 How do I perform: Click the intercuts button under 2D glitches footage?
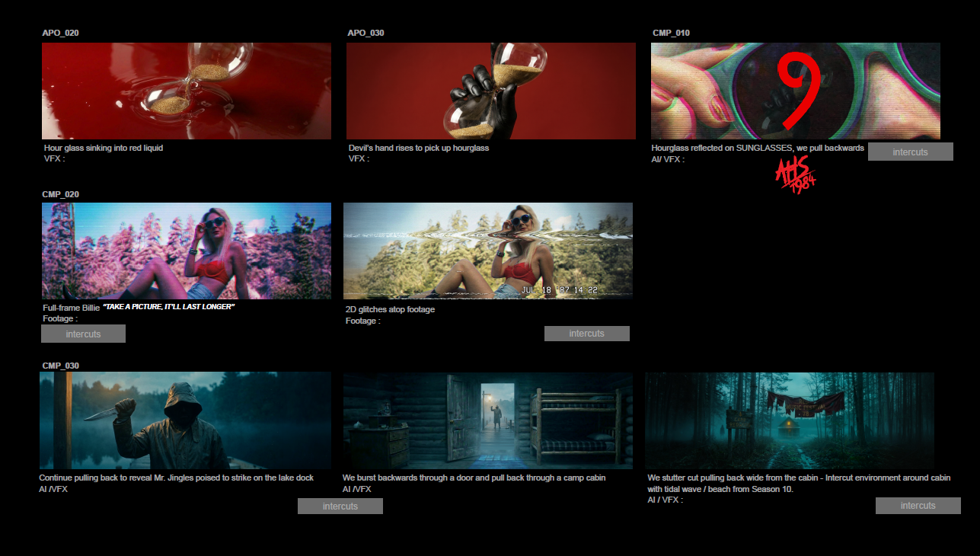[587, 334]
